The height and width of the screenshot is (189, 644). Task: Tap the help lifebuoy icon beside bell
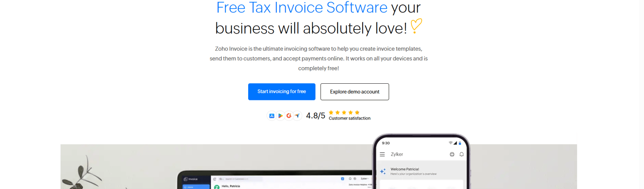click(452, 154)
